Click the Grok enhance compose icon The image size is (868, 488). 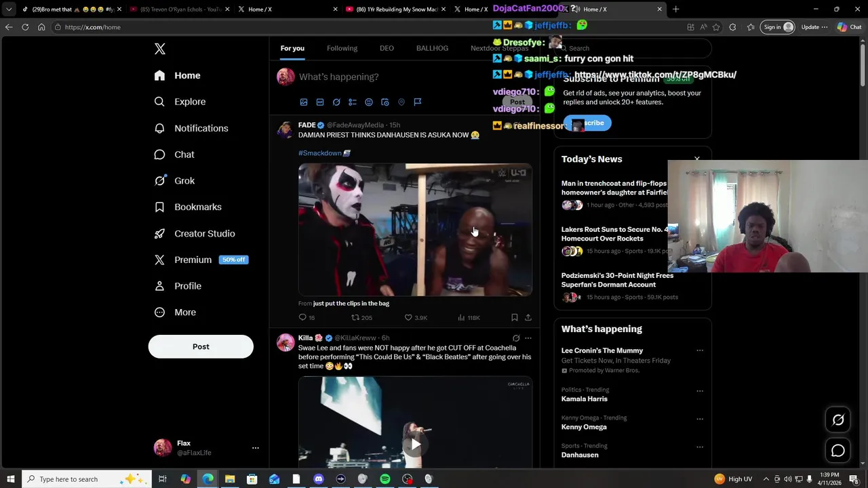pos(336,102)
